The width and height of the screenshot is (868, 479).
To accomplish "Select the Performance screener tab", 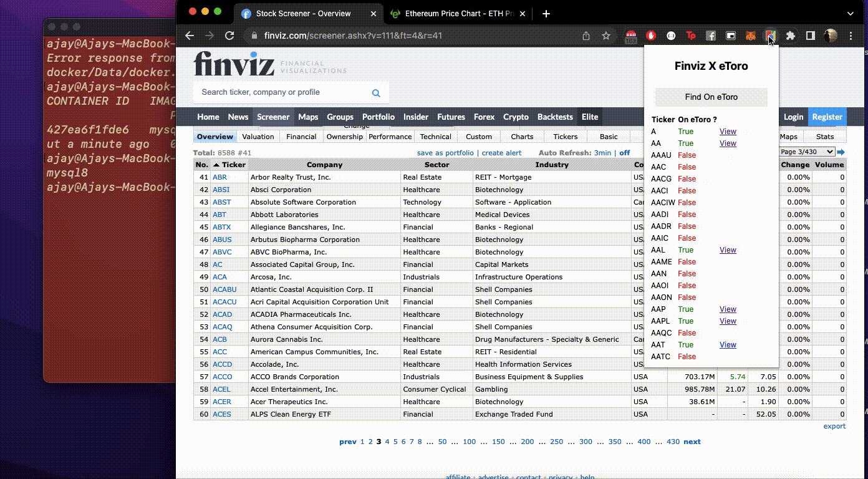I will pyautogui.click(x=390, y=137).
